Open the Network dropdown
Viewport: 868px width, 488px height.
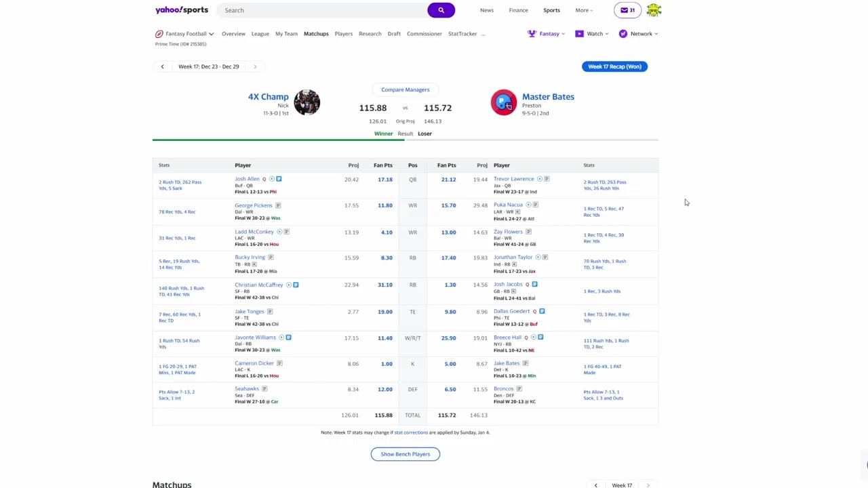coord(638,34)
